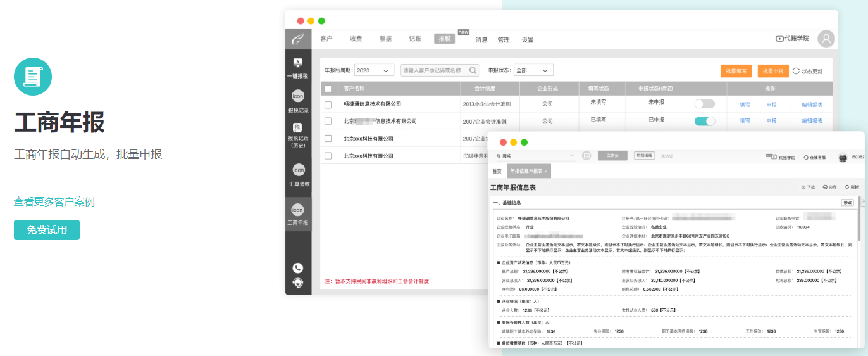Open the 首页 tab in front window
Viewport: 868px width, 356px height.
[497, 172]
